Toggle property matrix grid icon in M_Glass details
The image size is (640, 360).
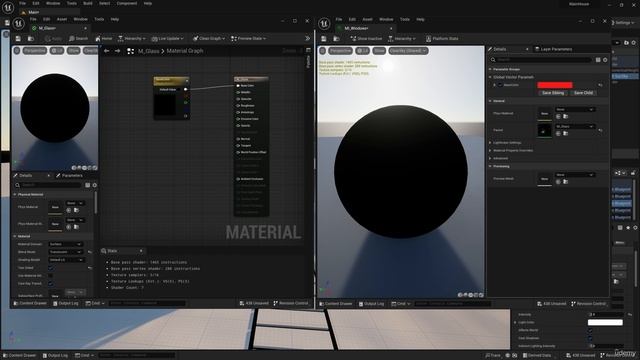(x=87, y=185)
